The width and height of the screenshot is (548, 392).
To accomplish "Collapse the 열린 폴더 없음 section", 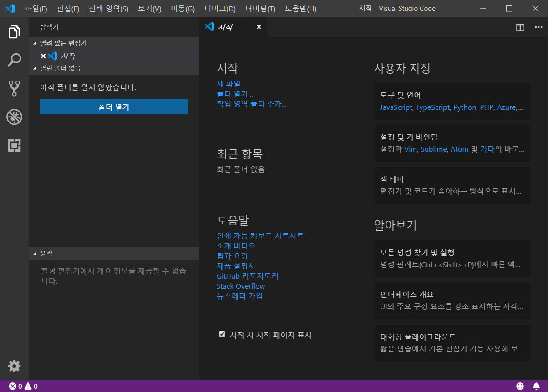I will click(x=114, y=68).
